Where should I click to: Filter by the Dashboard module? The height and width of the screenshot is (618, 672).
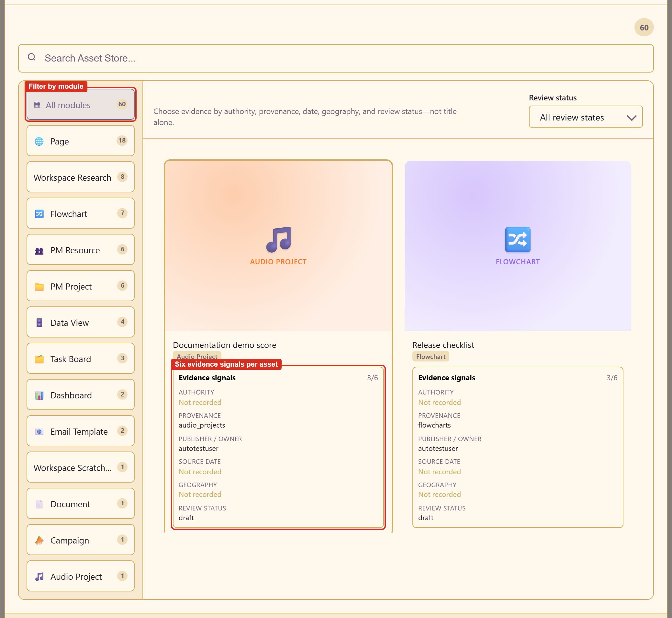[x=81, y=395]
